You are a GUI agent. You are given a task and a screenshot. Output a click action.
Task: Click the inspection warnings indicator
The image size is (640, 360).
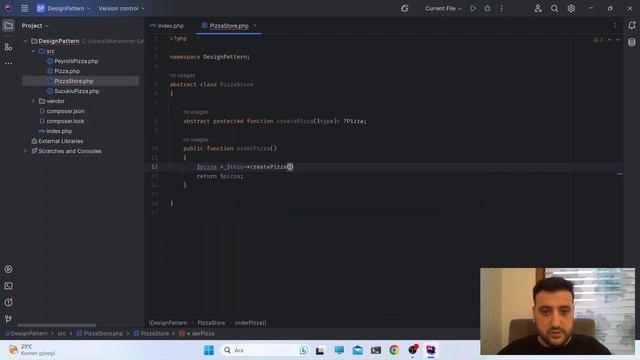(598, 40)
